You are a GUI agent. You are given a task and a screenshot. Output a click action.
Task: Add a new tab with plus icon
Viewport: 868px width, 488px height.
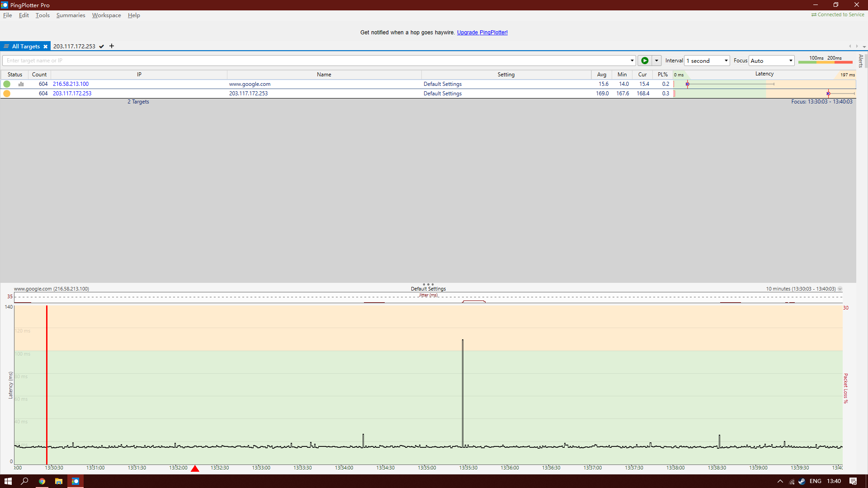click(112, 46)
